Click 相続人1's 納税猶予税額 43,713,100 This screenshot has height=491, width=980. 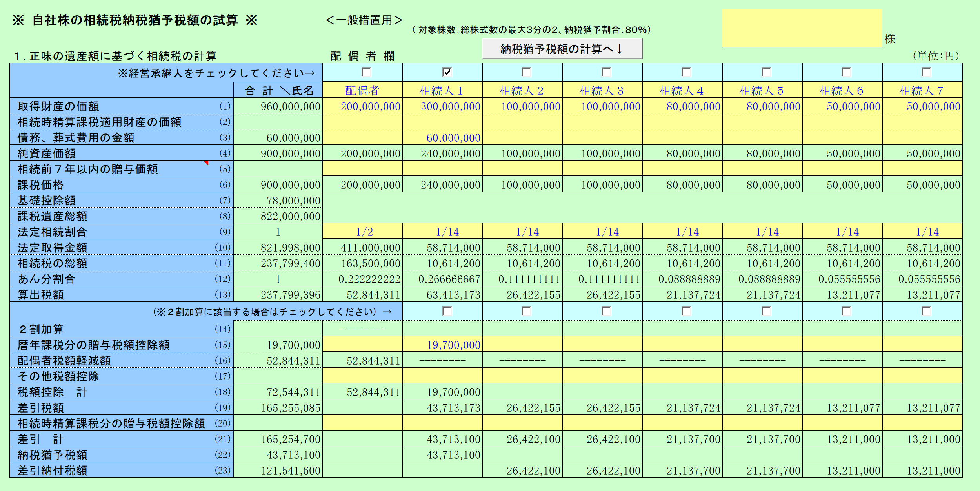click(442, 454)
